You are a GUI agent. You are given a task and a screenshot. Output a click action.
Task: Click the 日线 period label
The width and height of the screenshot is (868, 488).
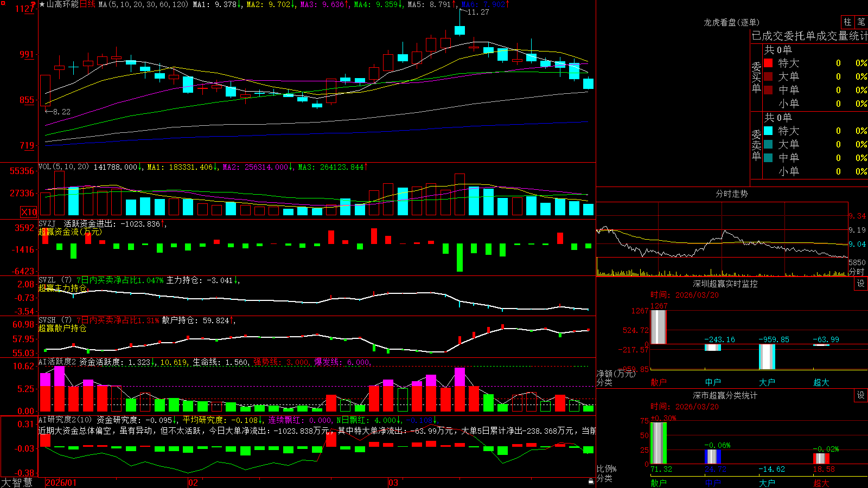[x=87, y=4]
